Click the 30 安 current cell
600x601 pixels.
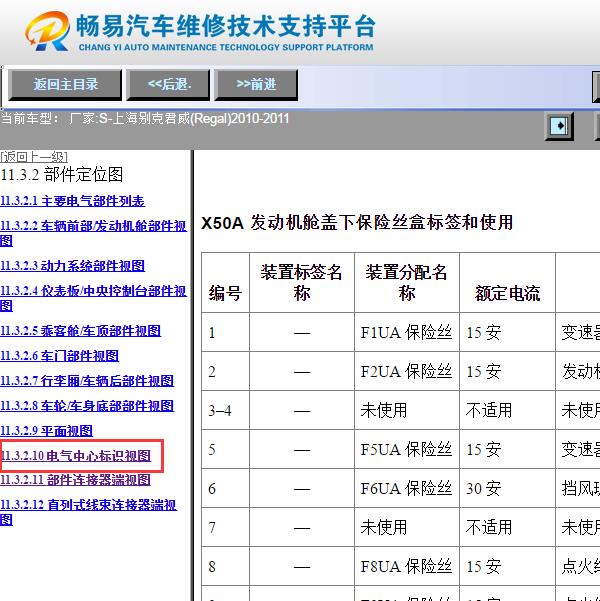(507, 488)
